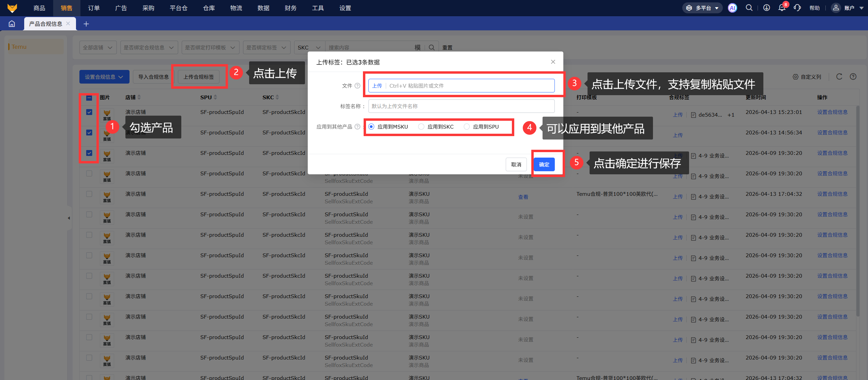
Task: Click the refresh icon near 自定义列
Action: coord(839,77)
